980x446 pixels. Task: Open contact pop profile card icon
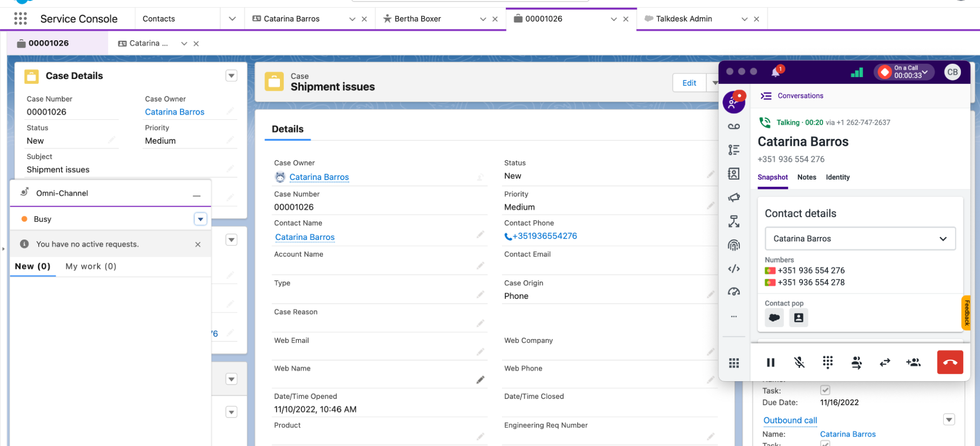coord(799,317)
